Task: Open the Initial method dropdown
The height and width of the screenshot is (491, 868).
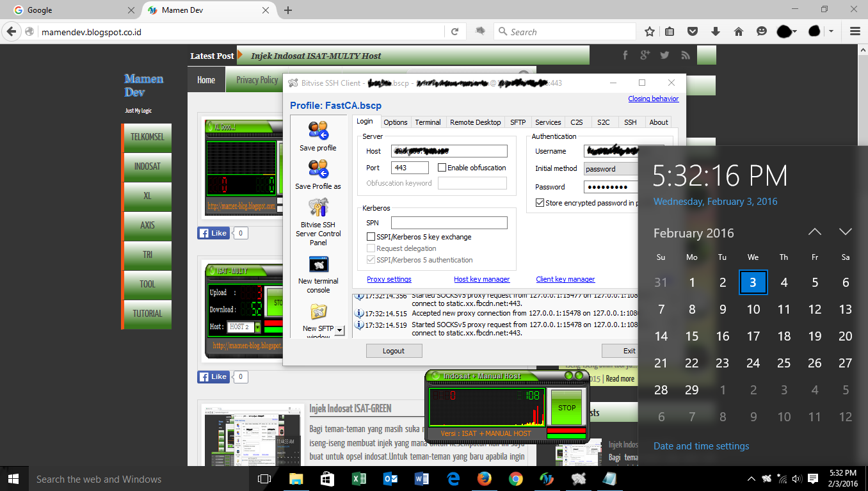Action: 611,169
